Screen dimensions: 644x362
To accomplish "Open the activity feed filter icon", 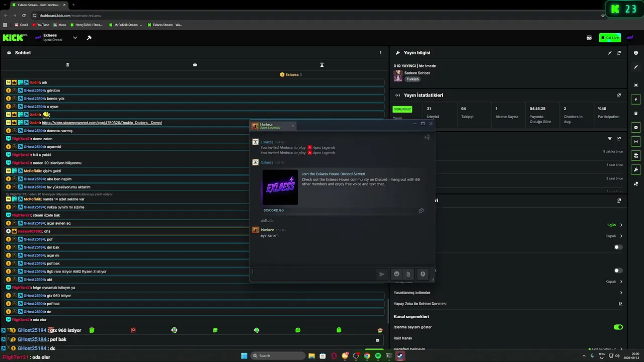I will pyautogui.click(x=610, y=139).
